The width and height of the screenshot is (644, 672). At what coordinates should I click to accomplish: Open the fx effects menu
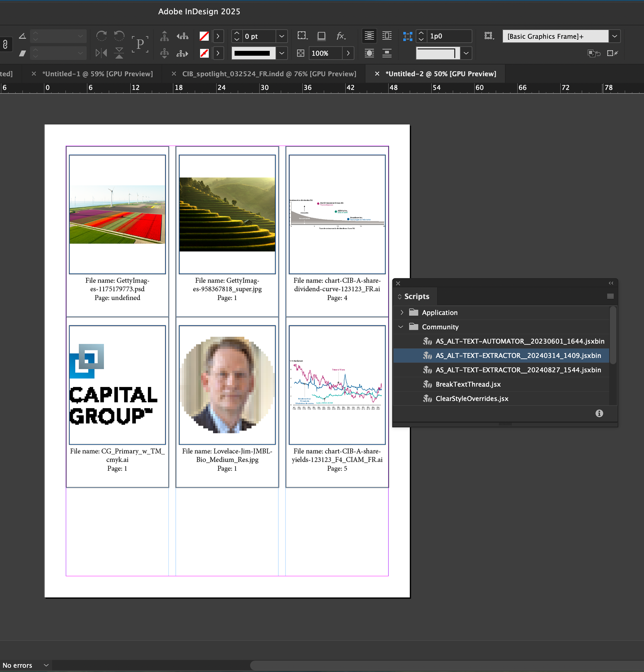[x=340, y=36]
